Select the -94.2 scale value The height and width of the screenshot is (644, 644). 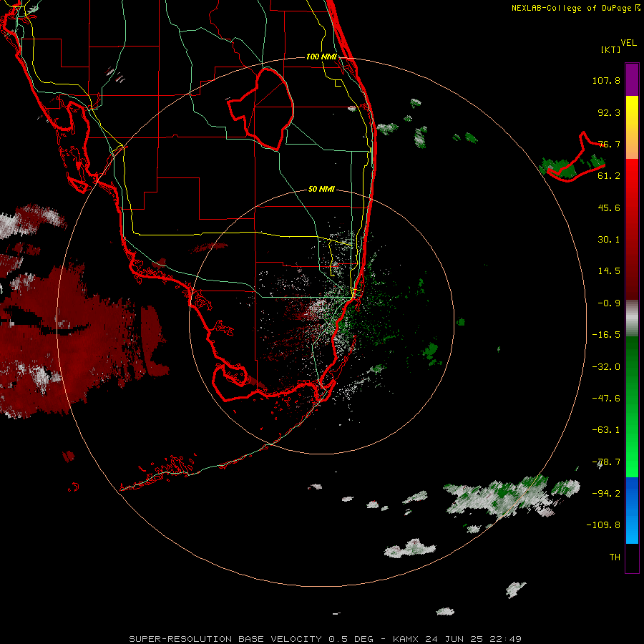(606, 494)
